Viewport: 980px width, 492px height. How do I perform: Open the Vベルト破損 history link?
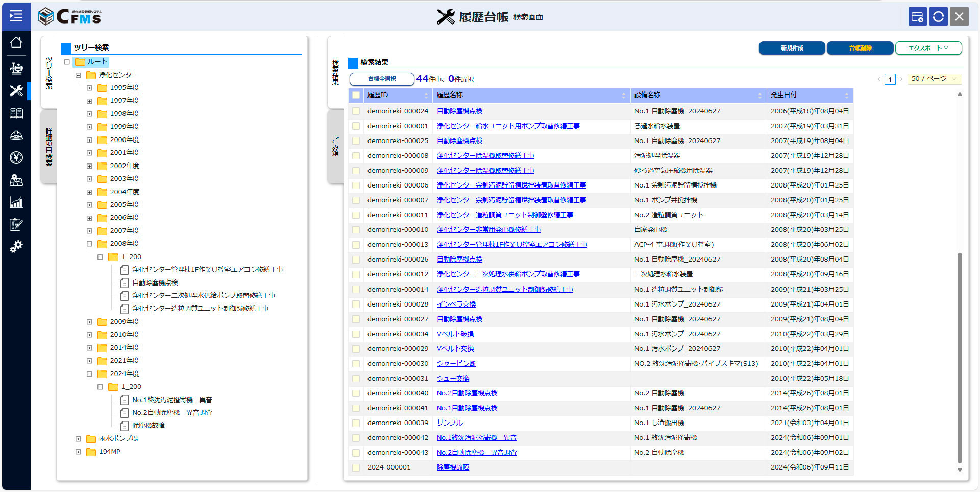point(455,334)
